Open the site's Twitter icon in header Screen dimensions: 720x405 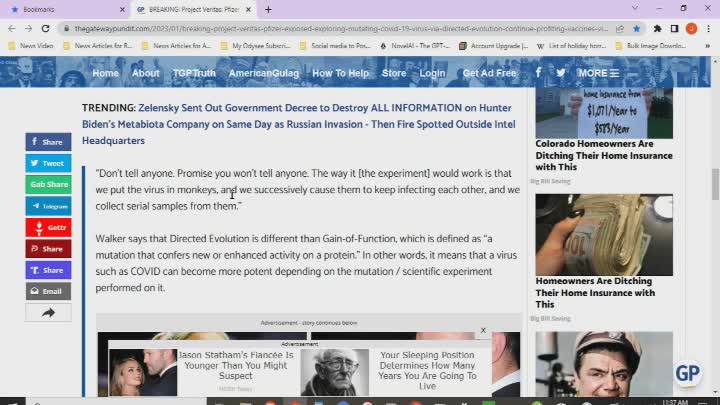561,73
